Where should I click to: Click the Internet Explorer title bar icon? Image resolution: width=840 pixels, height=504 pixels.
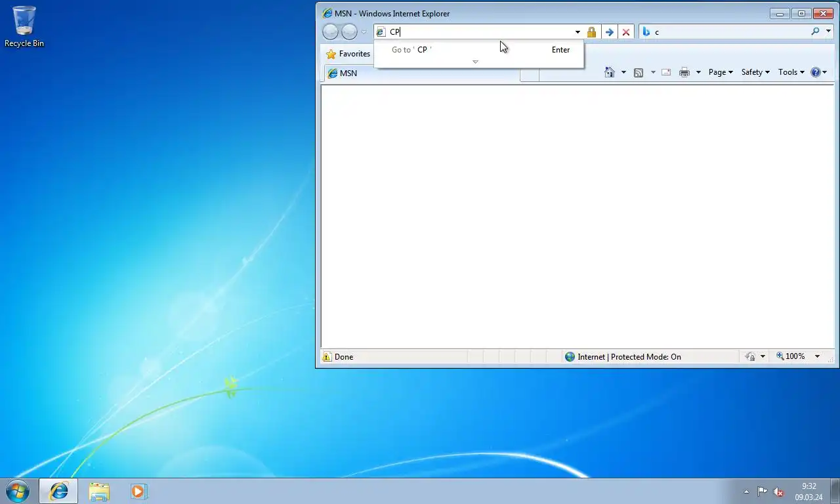click(327, 13)
